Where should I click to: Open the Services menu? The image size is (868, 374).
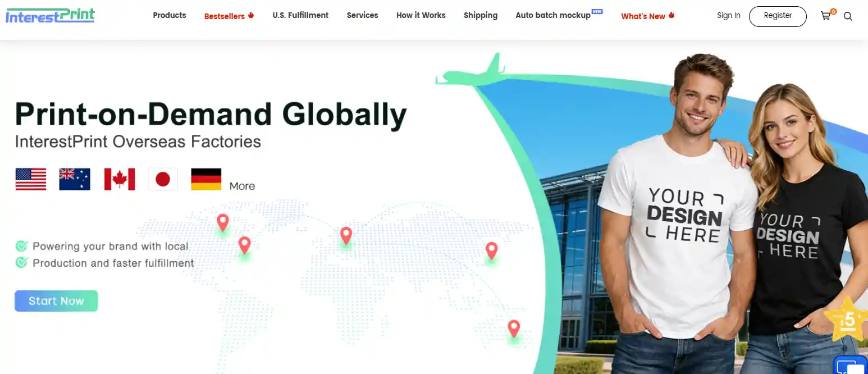tap(363, 15)
